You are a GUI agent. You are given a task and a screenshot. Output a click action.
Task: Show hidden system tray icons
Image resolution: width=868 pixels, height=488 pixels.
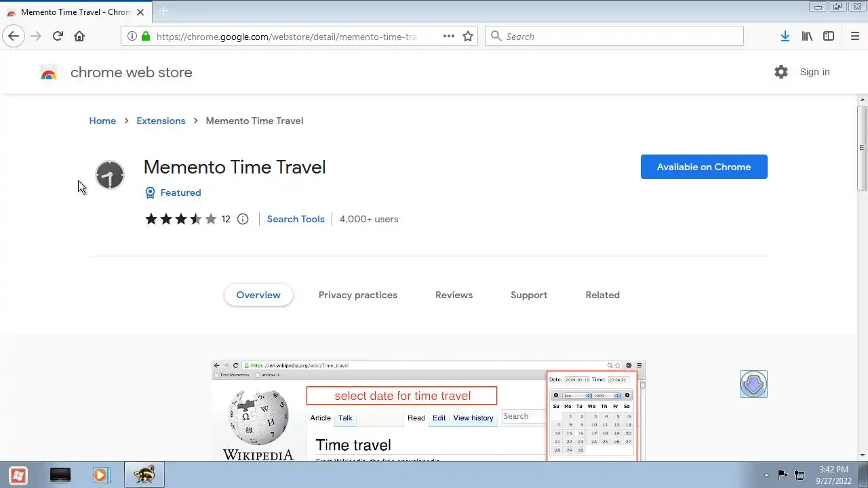766,475
